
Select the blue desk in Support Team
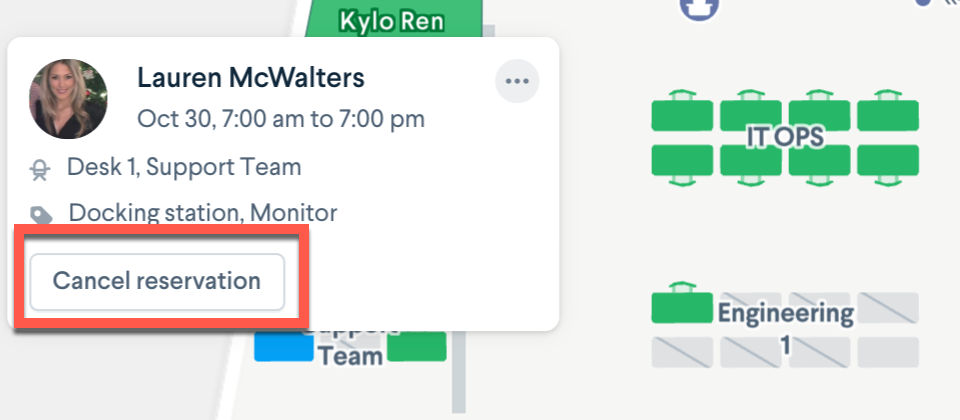283,347
